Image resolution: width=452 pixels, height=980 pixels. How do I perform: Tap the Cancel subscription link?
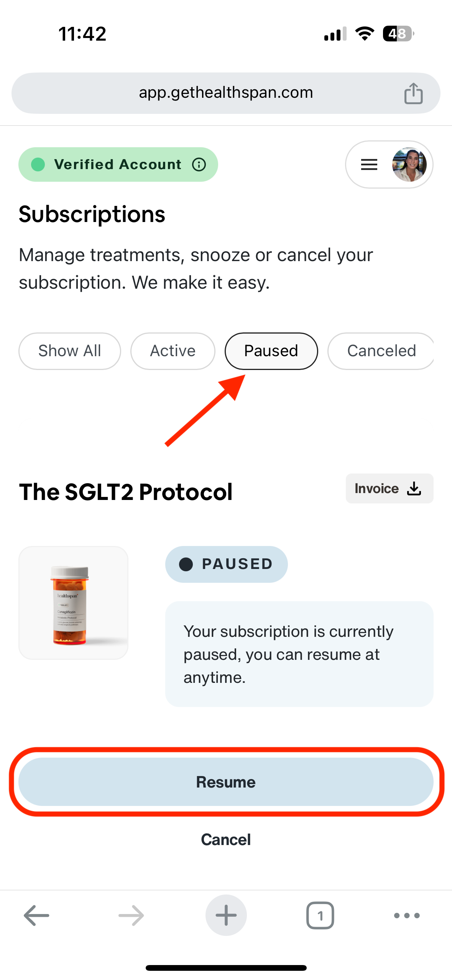[226, 839]
